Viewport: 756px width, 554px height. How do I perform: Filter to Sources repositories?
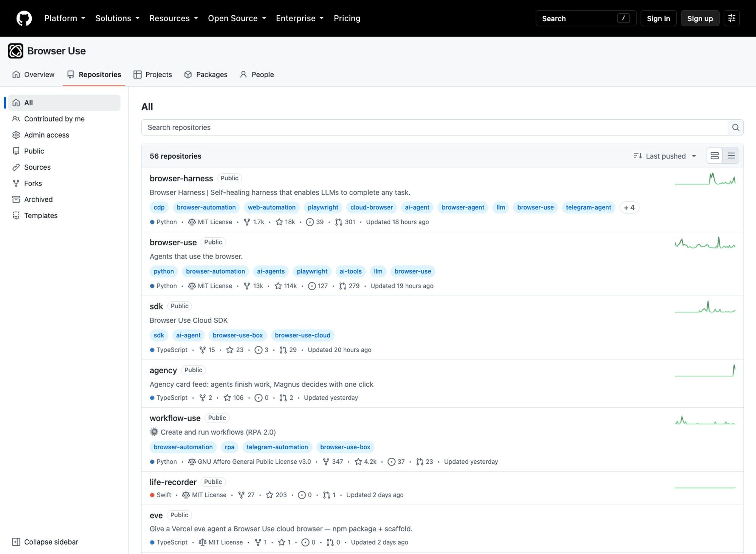click(64, 167)
